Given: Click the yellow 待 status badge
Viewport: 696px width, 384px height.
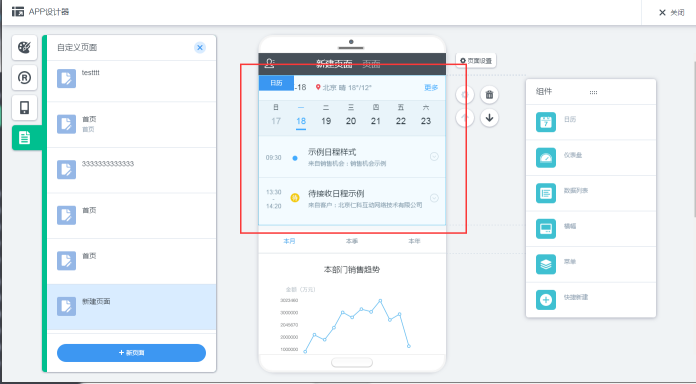Looking at the screenshot, I should coord(295,198).
